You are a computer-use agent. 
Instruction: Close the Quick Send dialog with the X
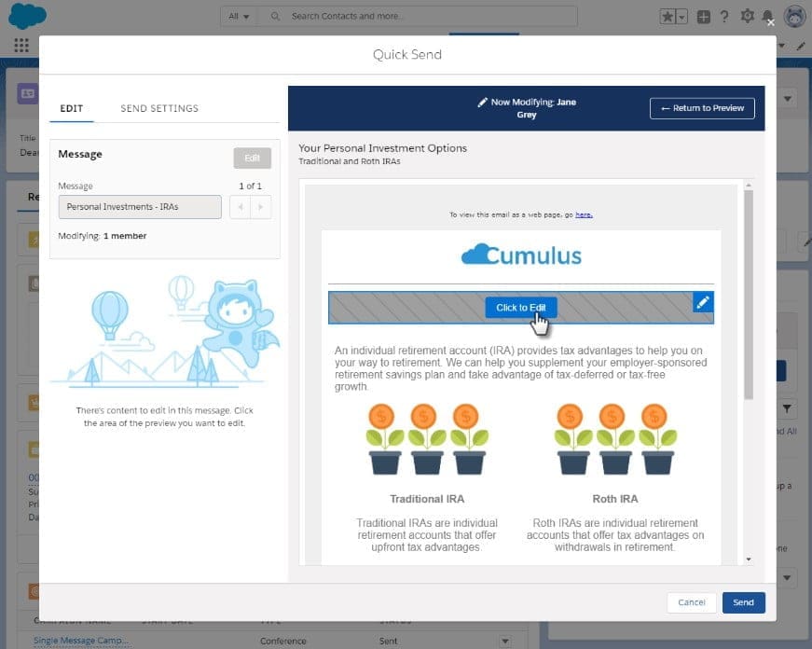click(770, 22)
